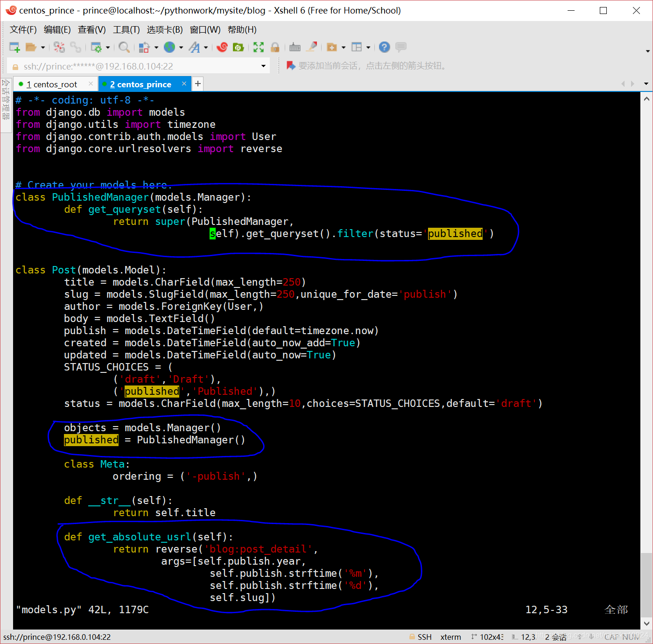Click the Font icon

[194, 47]
